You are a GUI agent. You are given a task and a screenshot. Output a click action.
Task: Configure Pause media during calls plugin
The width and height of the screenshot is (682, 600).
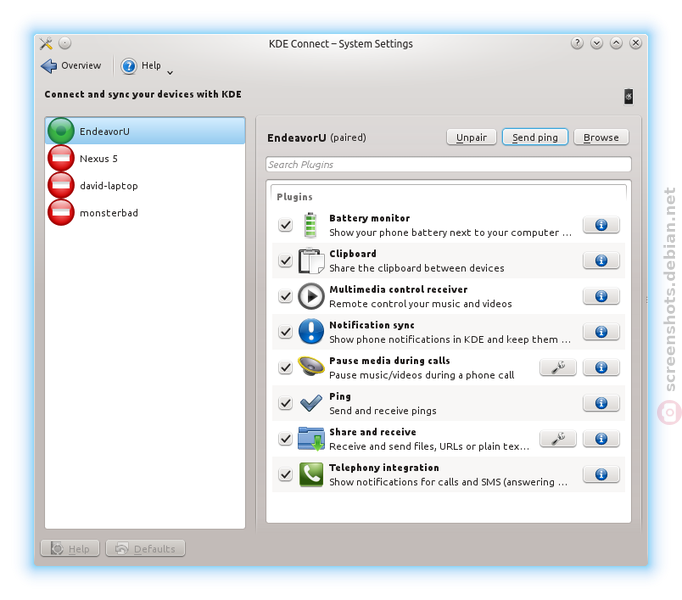click(x=558, y=368)
